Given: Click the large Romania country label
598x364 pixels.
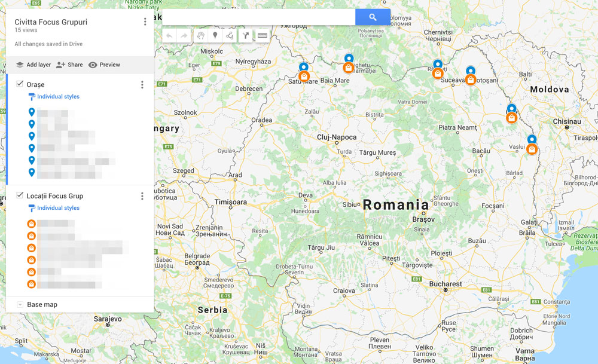Looking at the screenshot, I should pyautogui.click(x=396, y=204).
